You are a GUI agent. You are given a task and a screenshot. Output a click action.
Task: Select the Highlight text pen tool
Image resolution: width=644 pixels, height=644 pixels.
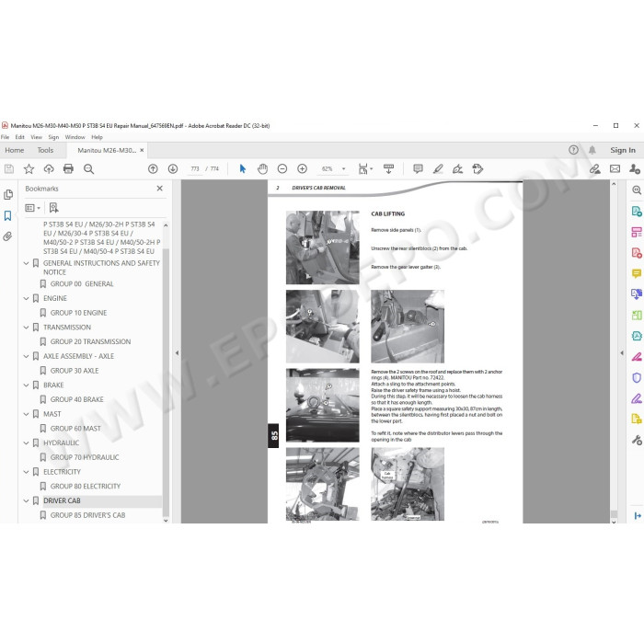click(438, 168)
